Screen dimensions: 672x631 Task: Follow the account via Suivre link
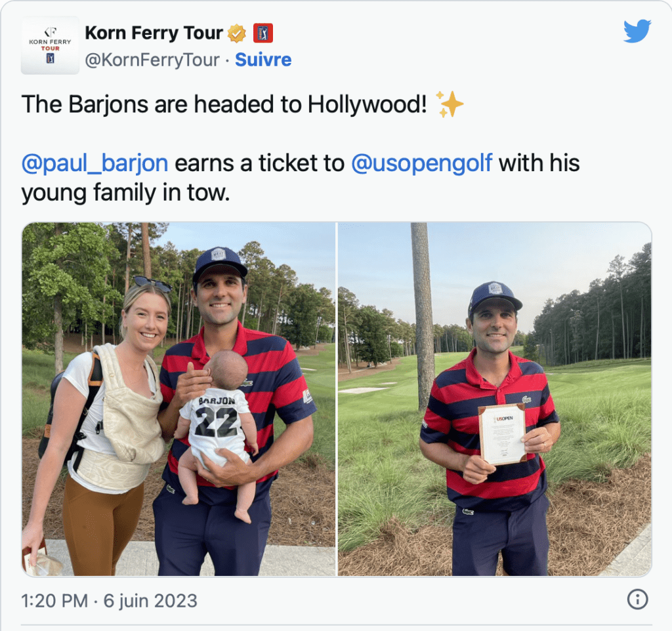coord(263,60)
